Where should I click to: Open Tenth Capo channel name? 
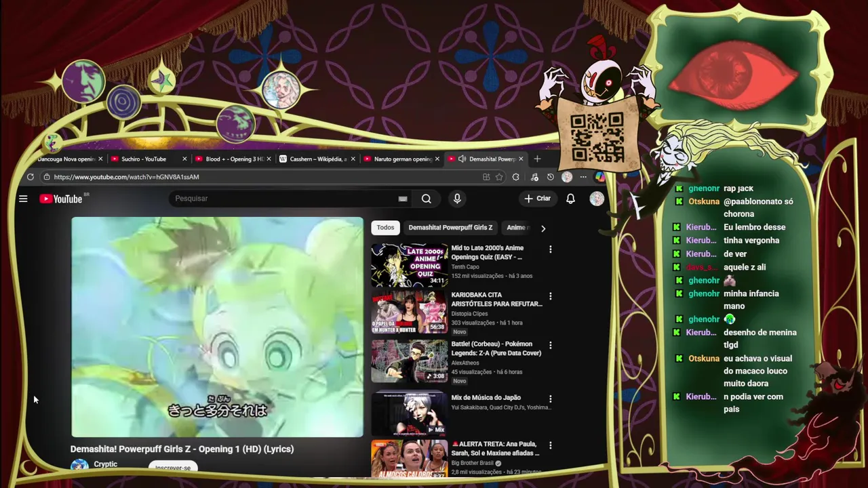pyautogui.click(x=465, y=267)
